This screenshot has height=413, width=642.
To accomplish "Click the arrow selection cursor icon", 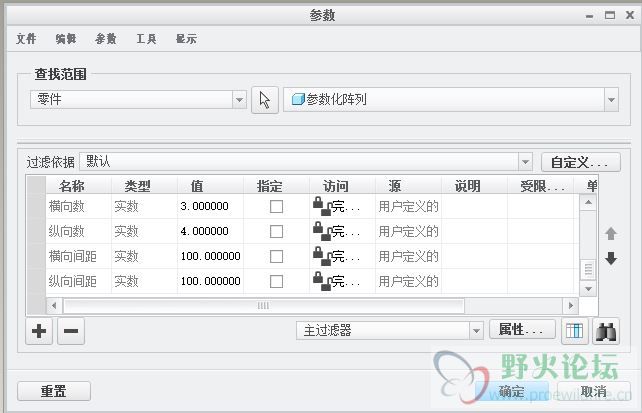I will point(265,100).
